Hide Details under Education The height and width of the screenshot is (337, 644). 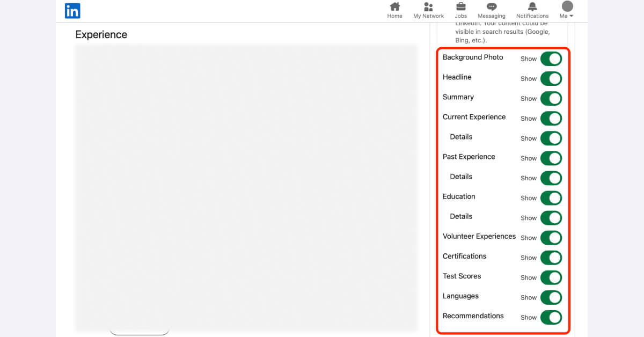click(551, 217)
